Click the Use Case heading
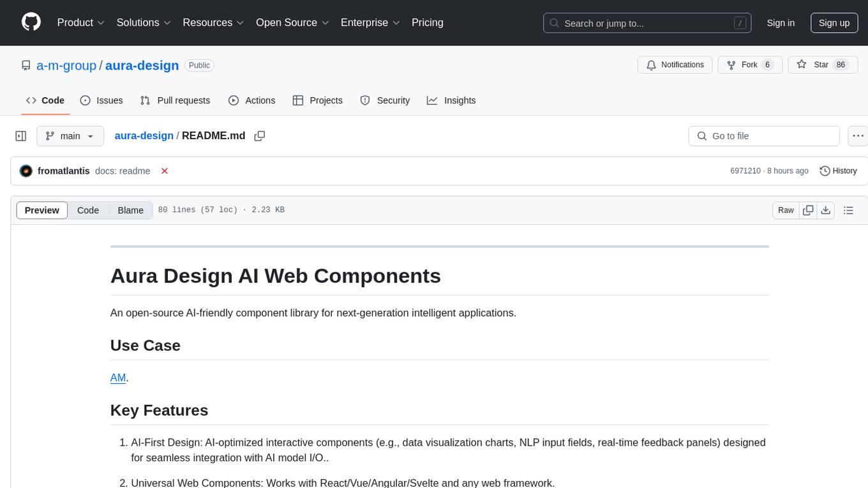This screenshot has width=868, height=488. point(146,346)
